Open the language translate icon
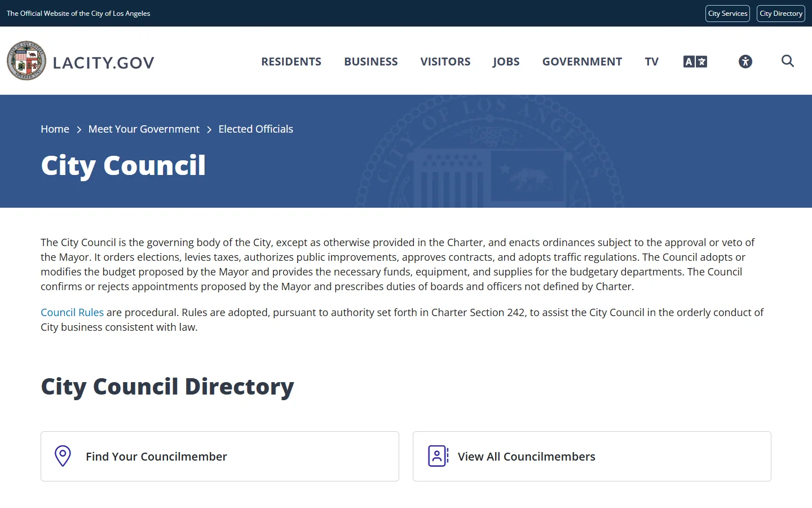The height and width of the screenshot is (508, 812). [695, 62]
